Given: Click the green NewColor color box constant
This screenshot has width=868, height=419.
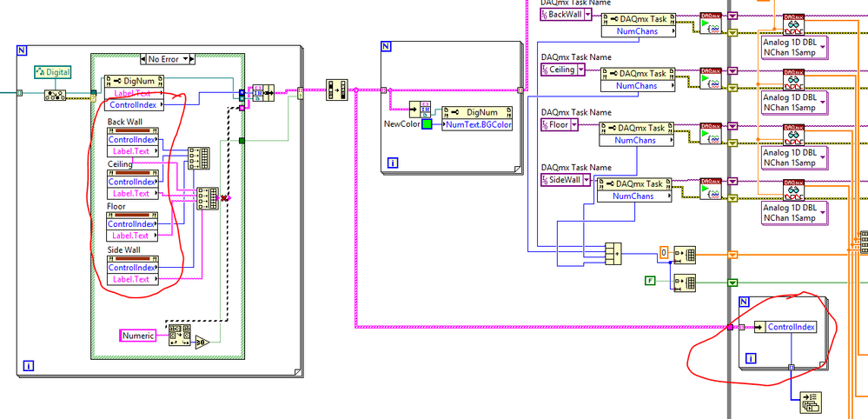Looking at the screenshot, I should tap(427, 124).
